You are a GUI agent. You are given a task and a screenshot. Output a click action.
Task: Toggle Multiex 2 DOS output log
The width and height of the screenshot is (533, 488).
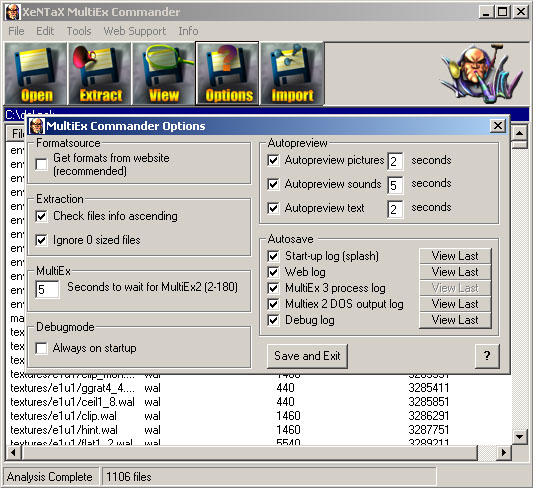tap(273, 304)
